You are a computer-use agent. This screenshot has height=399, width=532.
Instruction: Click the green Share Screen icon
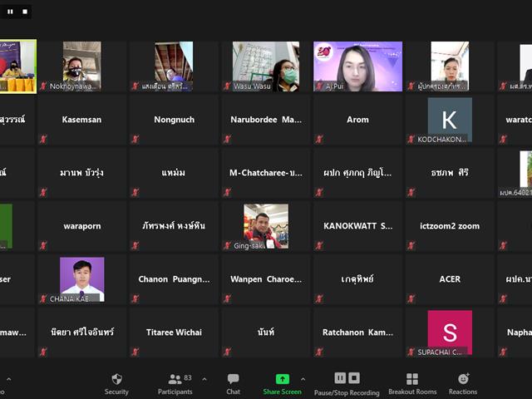pos(283,379)
